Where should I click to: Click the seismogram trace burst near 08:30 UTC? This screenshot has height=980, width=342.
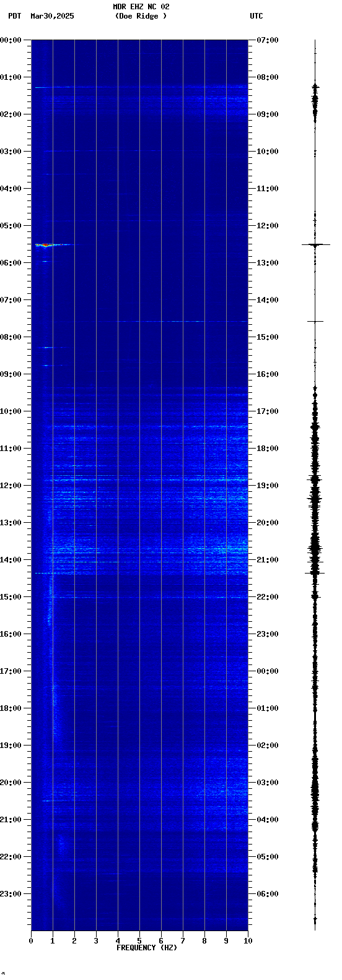coord(315,99)
